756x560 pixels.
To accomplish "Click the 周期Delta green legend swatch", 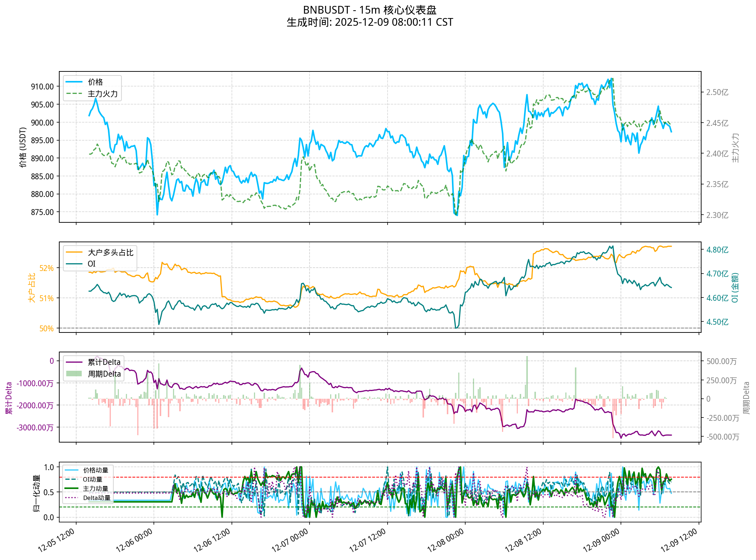I will click(x=74, y=374).
